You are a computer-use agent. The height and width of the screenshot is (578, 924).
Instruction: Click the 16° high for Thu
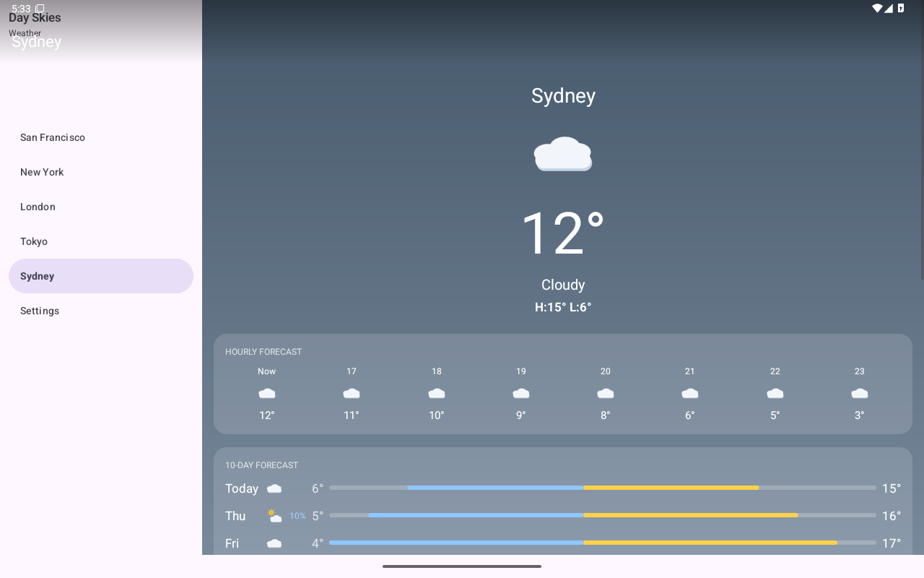coord(892,516)
